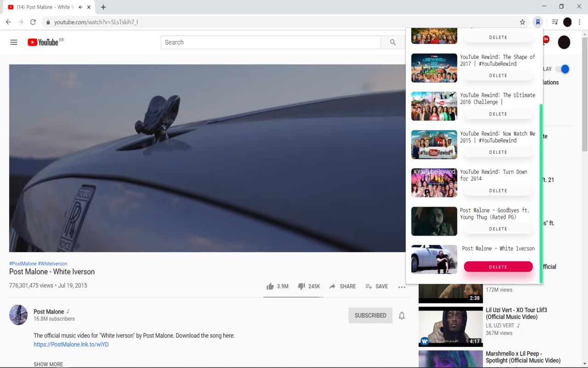Open Rewind 2015 thumbnail in popup

[434, 144]
